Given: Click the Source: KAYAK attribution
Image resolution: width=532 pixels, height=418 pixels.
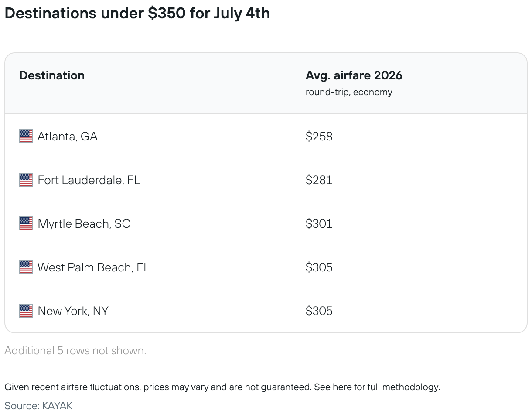Looking at the screenshot, I should 38,406.
